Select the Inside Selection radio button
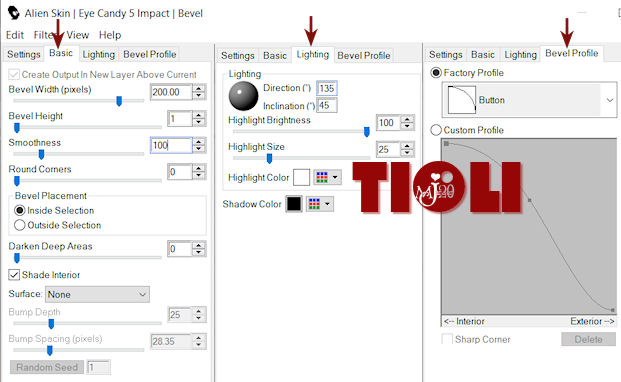Image resolution: width=621 pixels, height=382 pixels. point(19,210)
